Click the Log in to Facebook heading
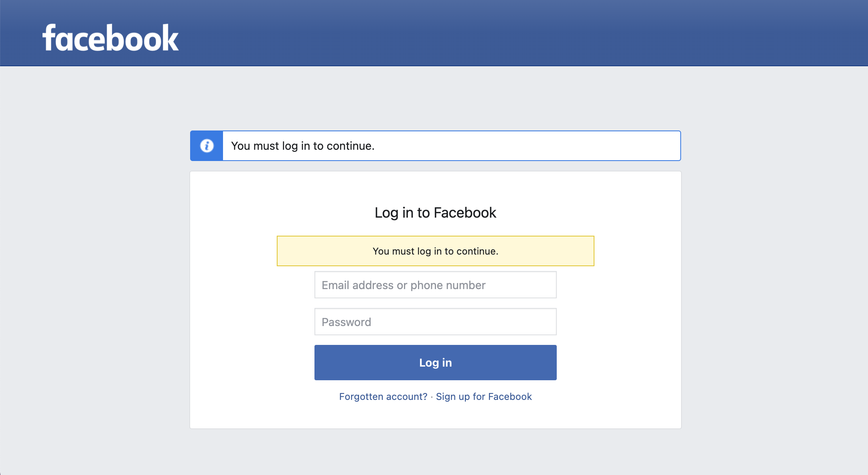 pos(435,213)
